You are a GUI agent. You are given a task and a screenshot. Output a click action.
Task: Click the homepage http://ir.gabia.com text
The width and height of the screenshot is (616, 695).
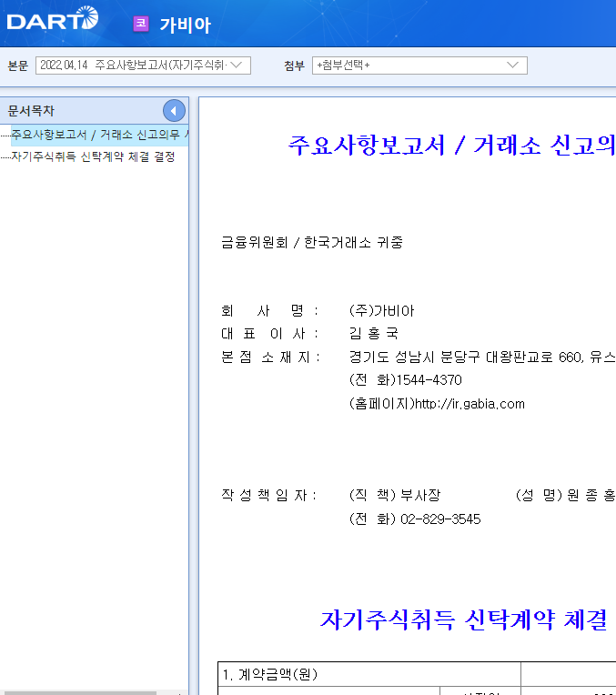click(470, 404)
